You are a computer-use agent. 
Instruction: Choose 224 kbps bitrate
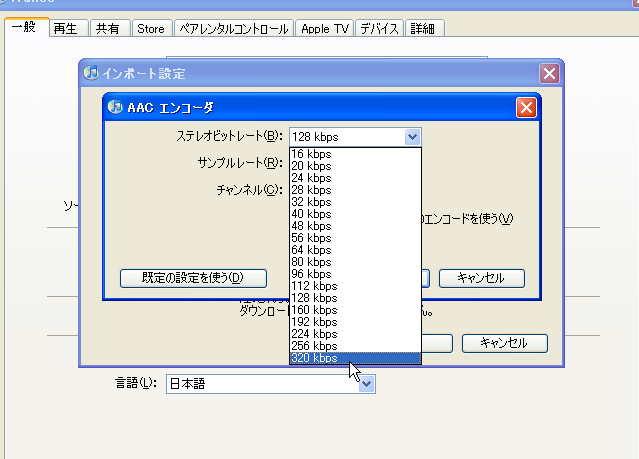click(x=355, y=334)
